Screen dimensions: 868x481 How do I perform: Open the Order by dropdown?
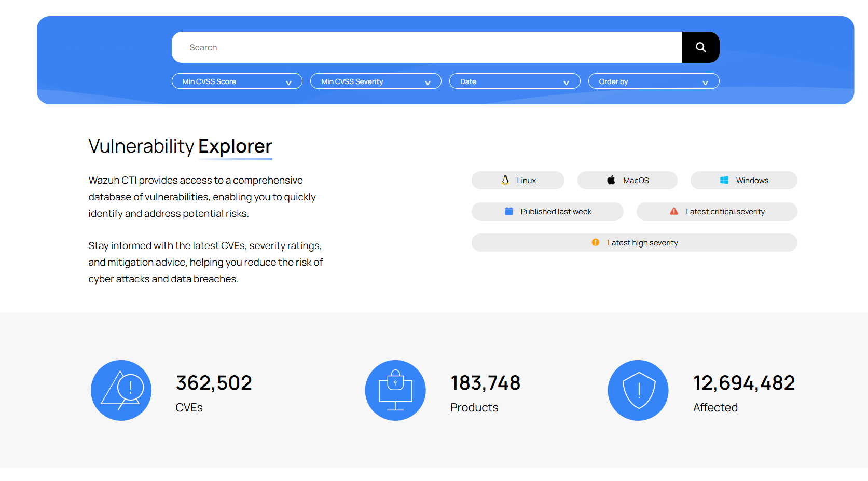(654, 81)
